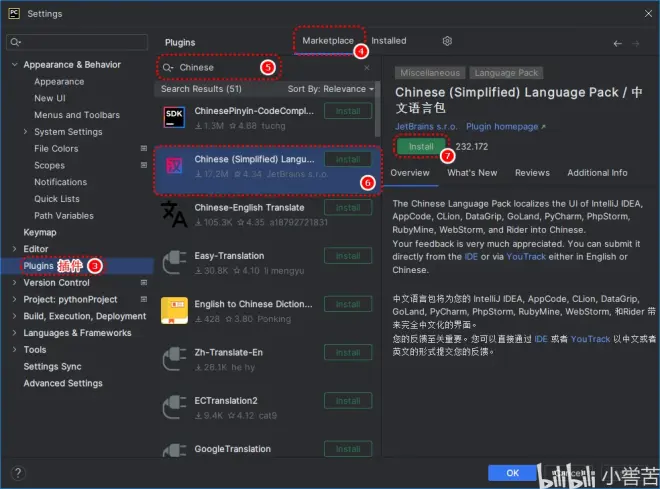Install Chinese Language Pack from detail pane
660x489 pixels.
pyautogui.click(x=421, y=146)
